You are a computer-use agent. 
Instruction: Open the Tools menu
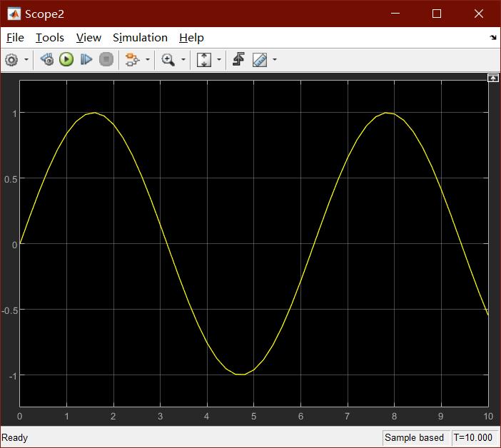click(x=49, y=38)
